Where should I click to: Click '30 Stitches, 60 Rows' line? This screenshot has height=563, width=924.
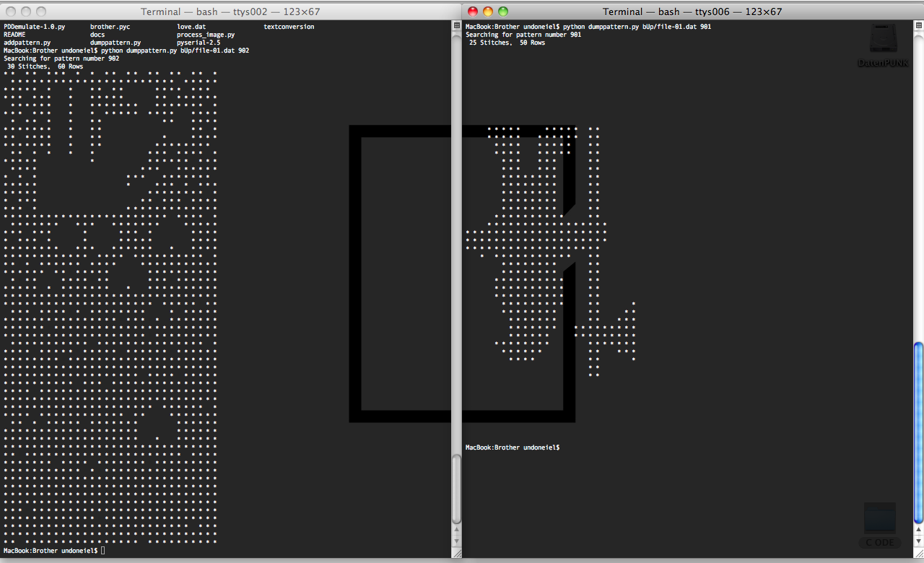click(x=45, y=66)
